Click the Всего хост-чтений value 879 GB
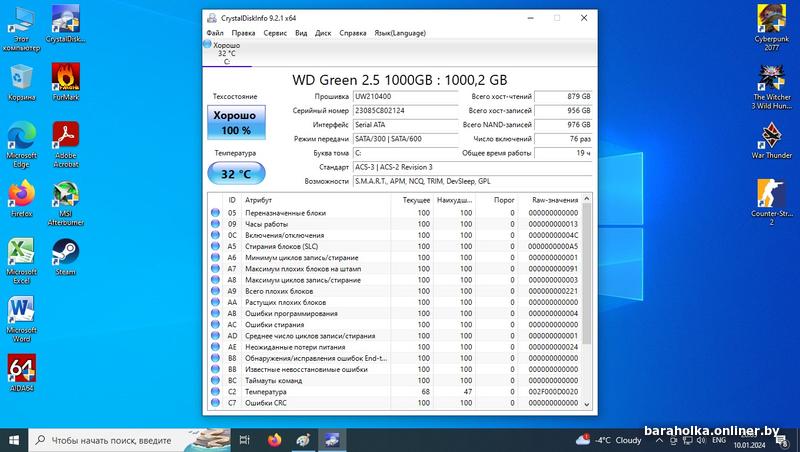Viewport: 800px width, 452px height. pos(563,96)
